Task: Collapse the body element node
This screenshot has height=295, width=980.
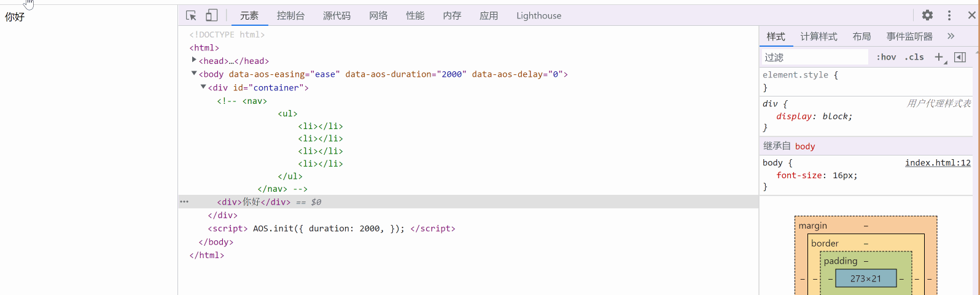Action: pyautogui.click(x=194, y=73)
